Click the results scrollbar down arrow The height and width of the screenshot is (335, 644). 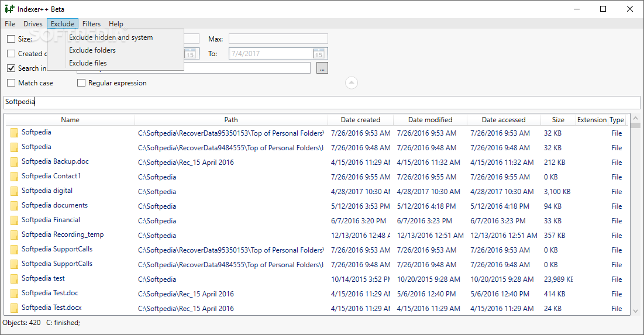(635, 311)
